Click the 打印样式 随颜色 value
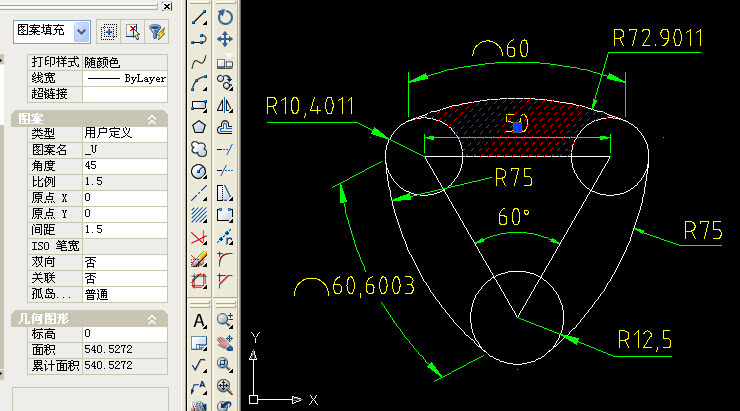The height and width of the screenshot is (411, 740). [125, 62]
